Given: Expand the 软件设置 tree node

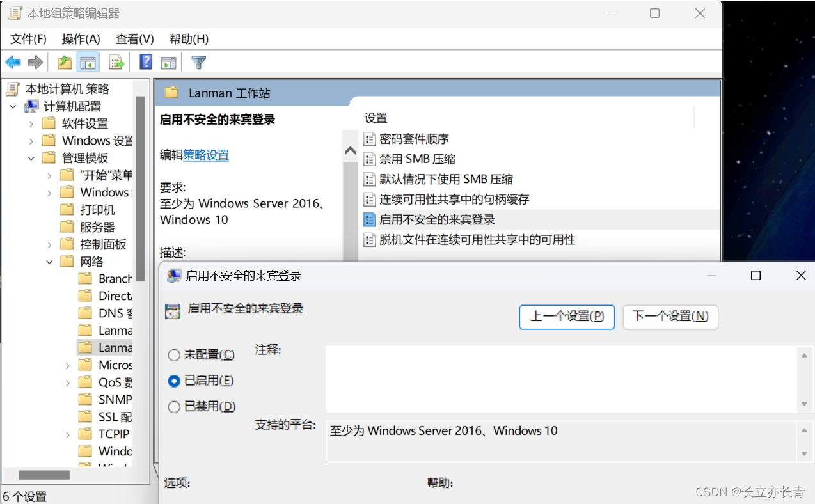Looking at the screenshot, I should point(31,123).
